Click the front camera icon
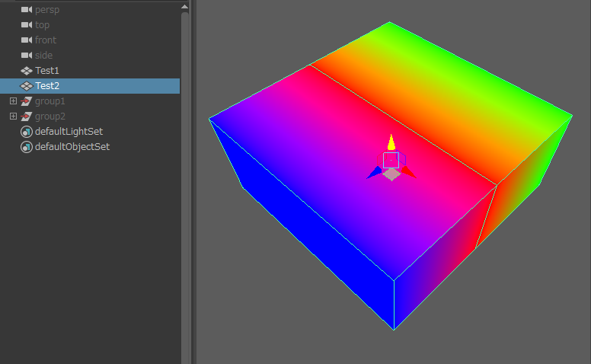Image resolution: width=591 pixels, height=364 pixels. click(x=27, y=40)
